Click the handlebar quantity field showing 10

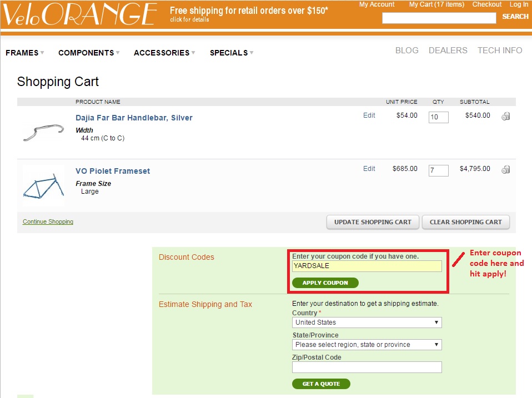438,117
